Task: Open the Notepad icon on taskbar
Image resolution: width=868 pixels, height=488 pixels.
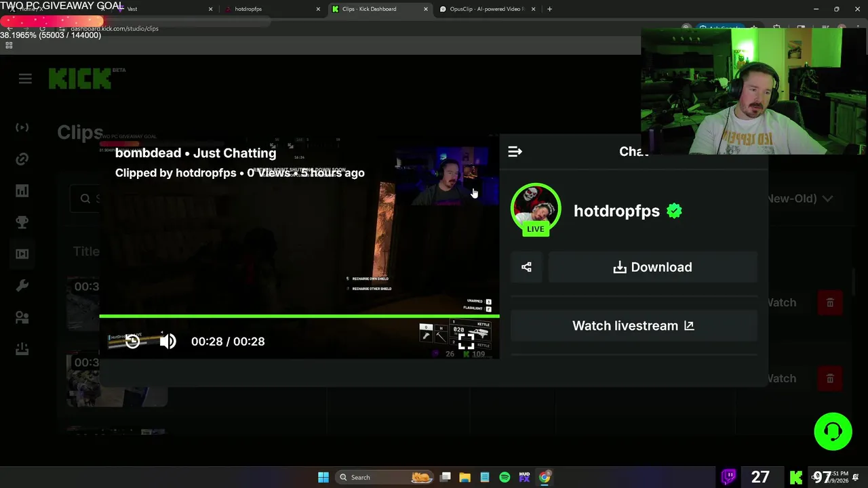Action: pos(485,477)
